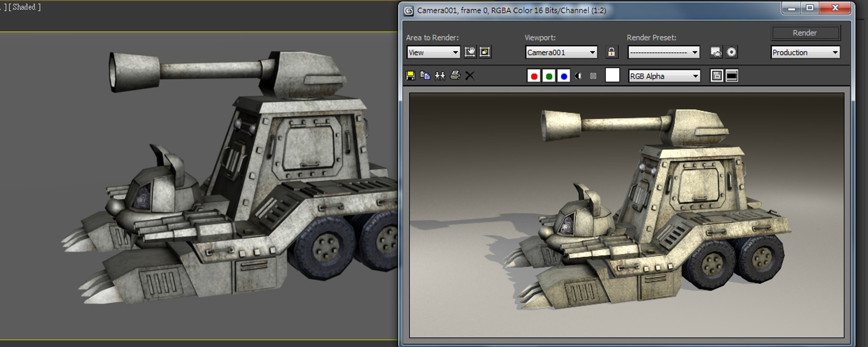Toggle the Lock to Viewport padlock
The width and height of the screenshot is (868, 347).
coord(611,52)
